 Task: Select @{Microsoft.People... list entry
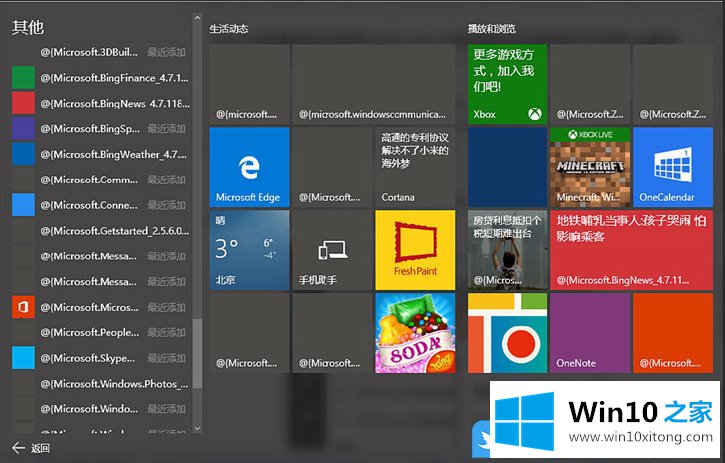[100, 332]
